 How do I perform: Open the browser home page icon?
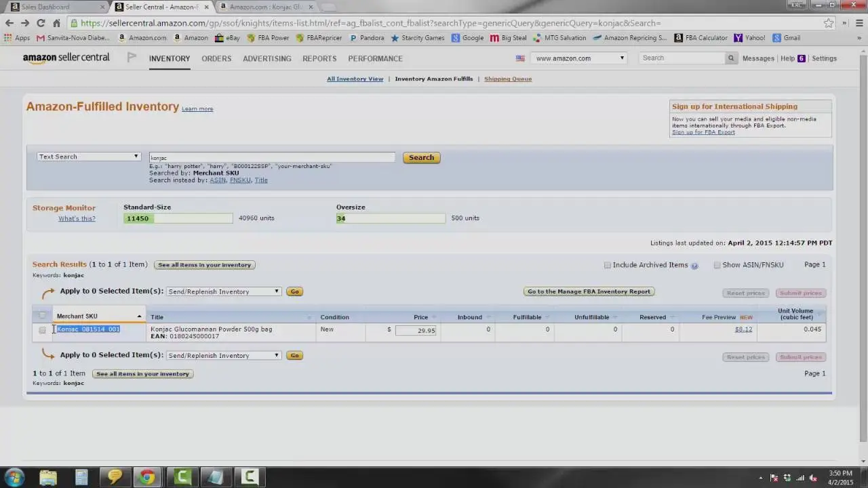coord(57,23)
